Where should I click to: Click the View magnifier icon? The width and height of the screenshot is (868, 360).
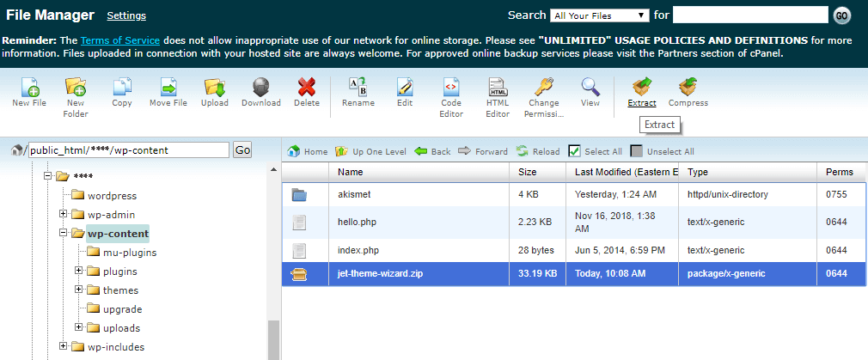pos(590,88)
